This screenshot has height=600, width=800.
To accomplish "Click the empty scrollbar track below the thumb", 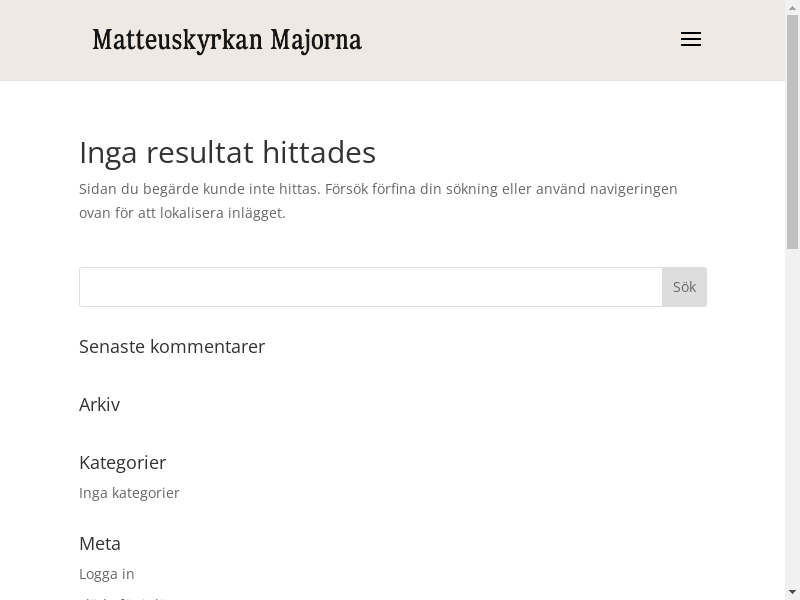I will click(x=792, y=417).
